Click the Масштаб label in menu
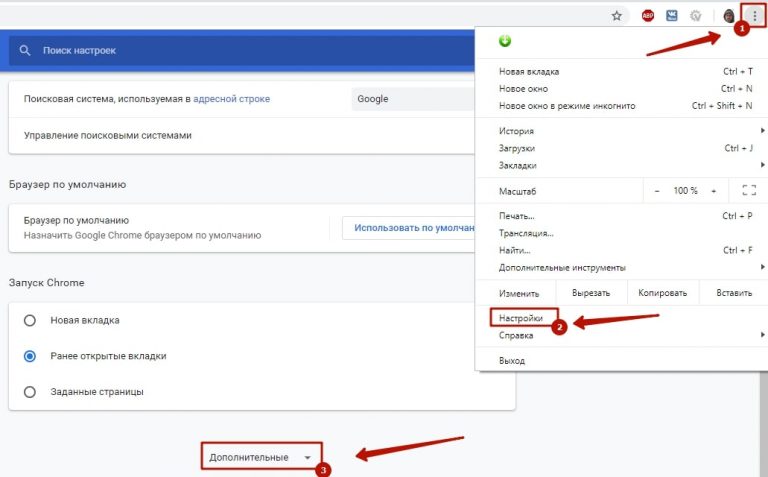 (518, 191)
